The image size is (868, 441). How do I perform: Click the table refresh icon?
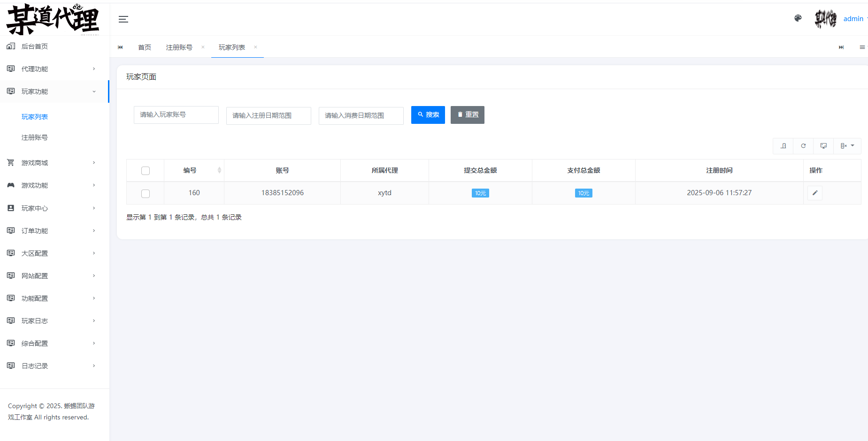803,146
